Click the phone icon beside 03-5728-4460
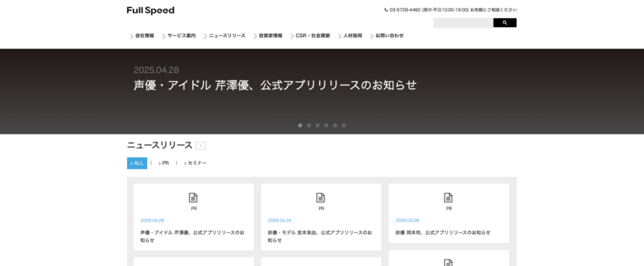The width and height of the screenshot is (644, 266). [386, 10]
